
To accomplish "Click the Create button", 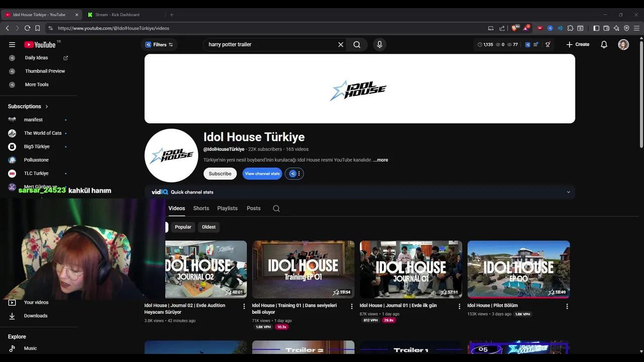I will [578, 44].
